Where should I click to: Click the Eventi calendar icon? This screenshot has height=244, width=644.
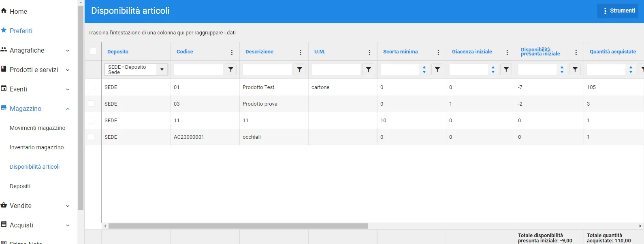pyautogui.click(x=4, y=89)
